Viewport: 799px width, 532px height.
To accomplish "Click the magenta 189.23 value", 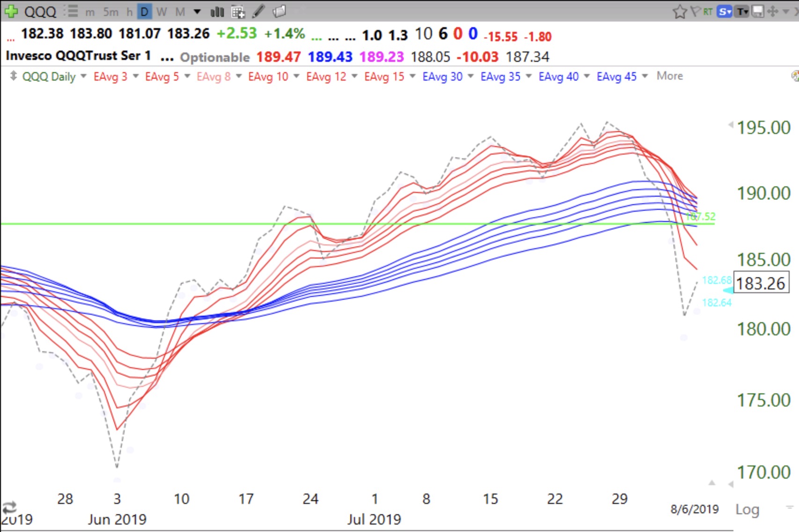I will tap(382, 57).
